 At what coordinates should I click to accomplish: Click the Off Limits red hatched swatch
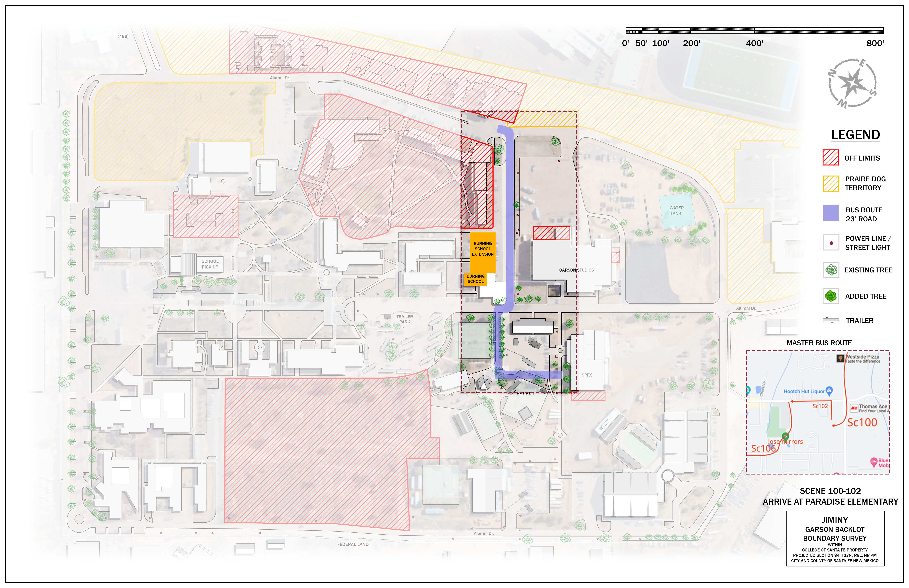click(x=831, y=157)
